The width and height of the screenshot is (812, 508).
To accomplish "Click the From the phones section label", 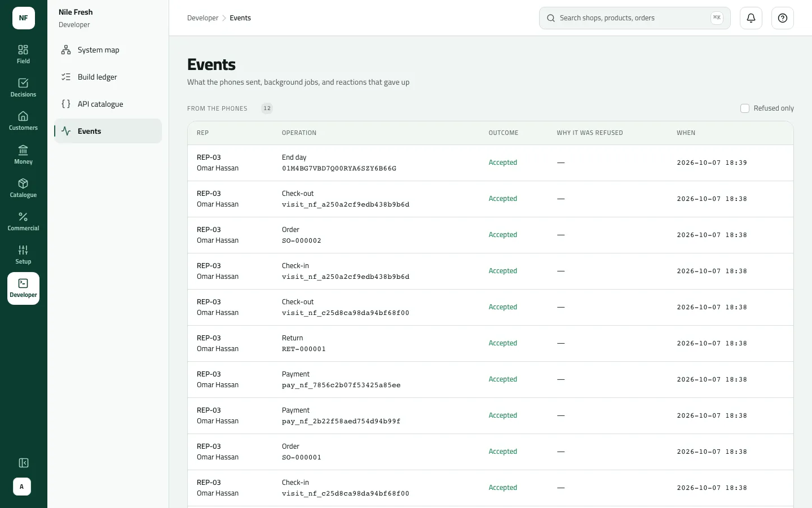I will pyautogui.click(x=217, y=108).
